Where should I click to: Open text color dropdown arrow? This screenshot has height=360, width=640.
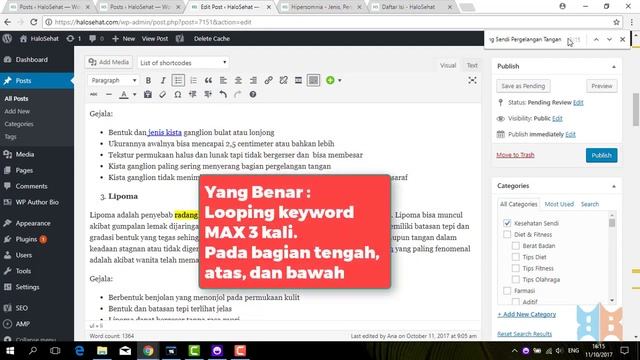(134, 94)
